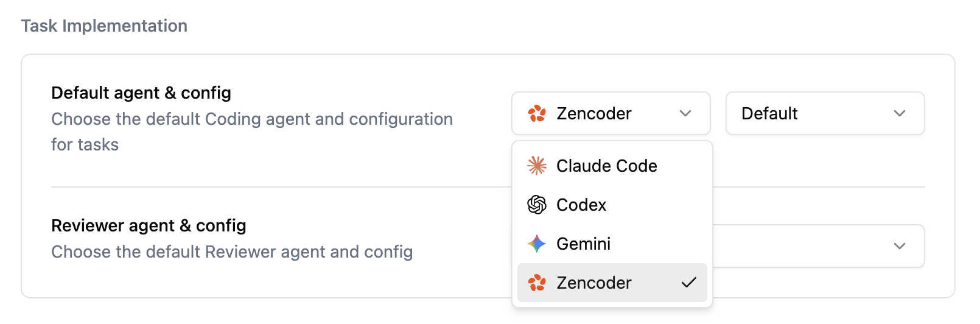Click the "Reviewer agent & config" label
980x324 pixels.
[149, 225]
